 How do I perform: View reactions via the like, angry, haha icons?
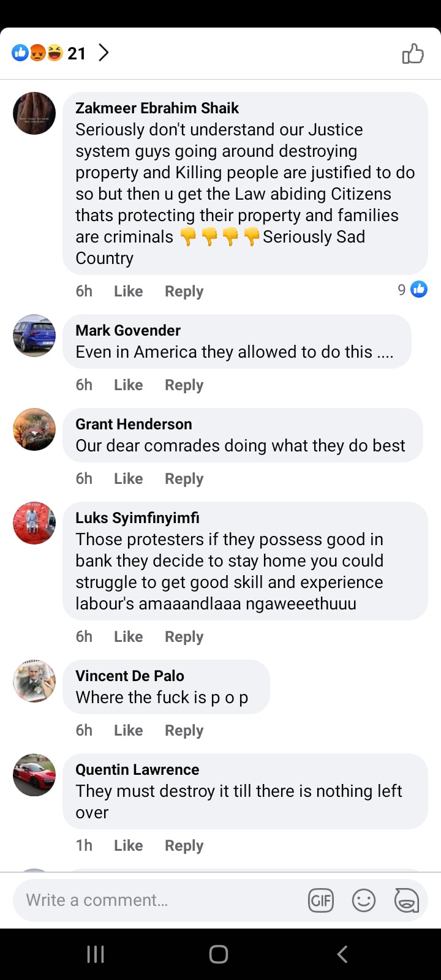click(37, 53)
